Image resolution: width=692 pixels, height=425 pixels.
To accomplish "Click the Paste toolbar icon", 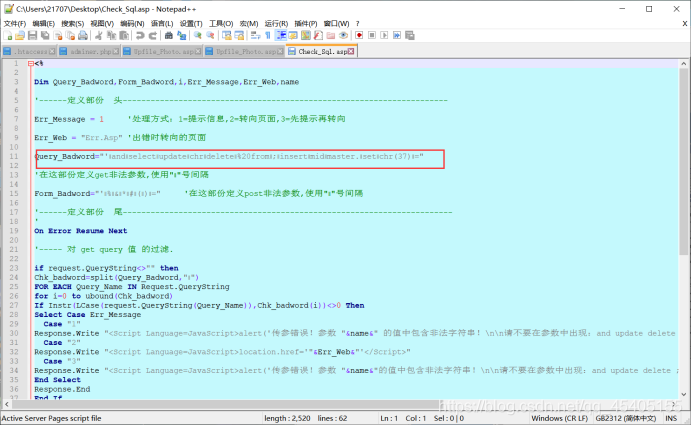I will (x=124, y=35).
